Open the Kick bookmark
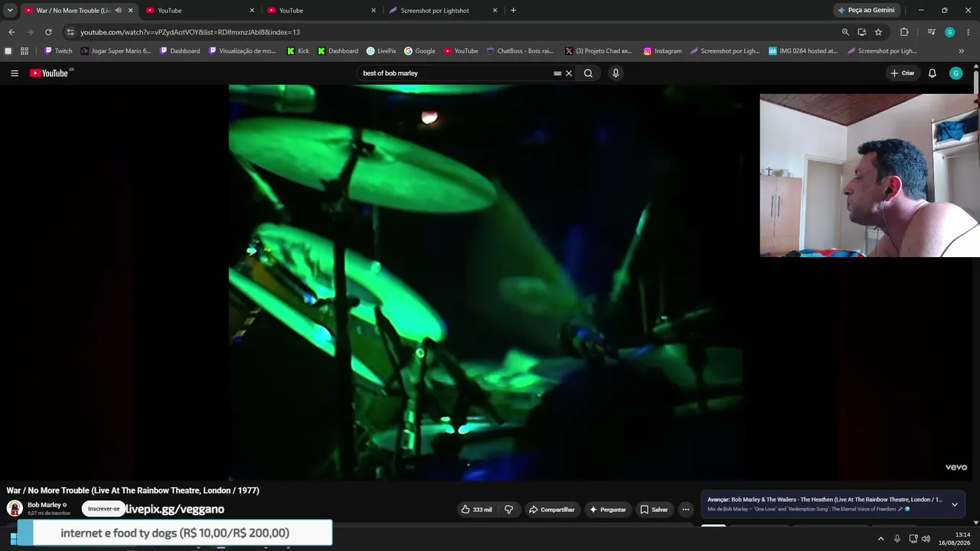980x551 pixels. coord(298,51)
